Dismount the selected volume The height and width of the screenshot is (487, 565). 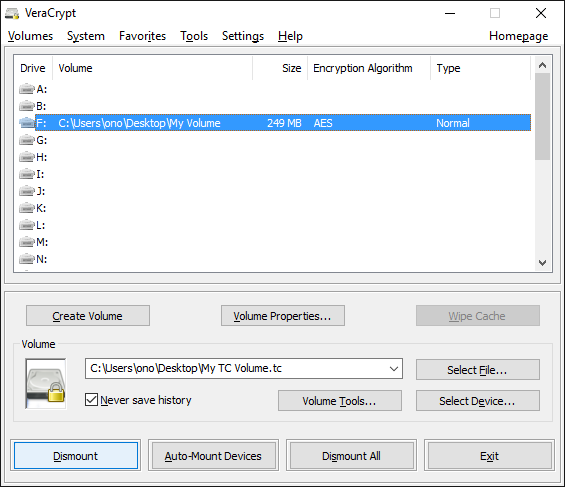(76, 456)
